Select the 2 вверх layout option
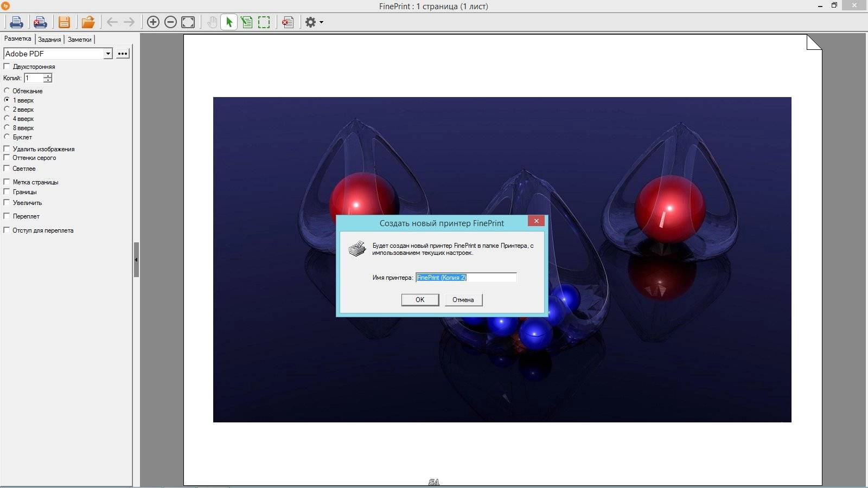This screenshot has width=868, height=488. click(7, 109)
